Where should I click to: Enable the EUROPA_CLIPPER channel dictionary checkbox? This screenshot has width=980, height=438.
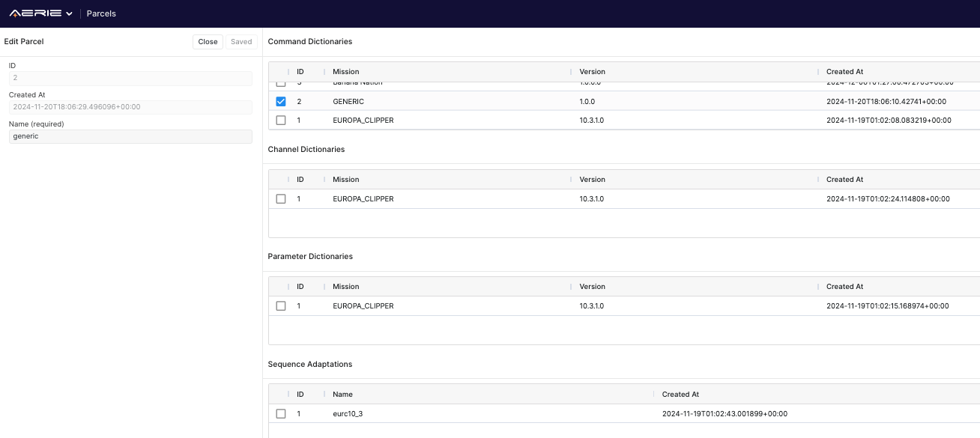[280, 198]
